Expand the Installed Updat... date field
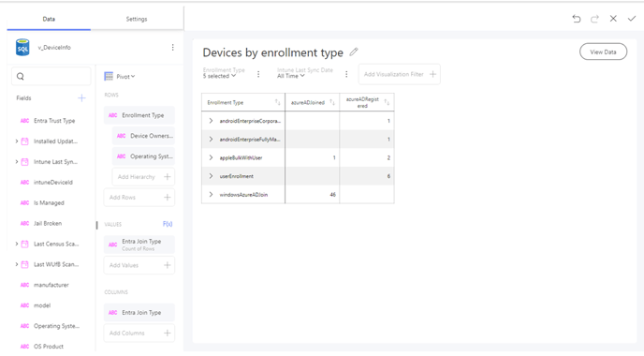 coord(17,141)
